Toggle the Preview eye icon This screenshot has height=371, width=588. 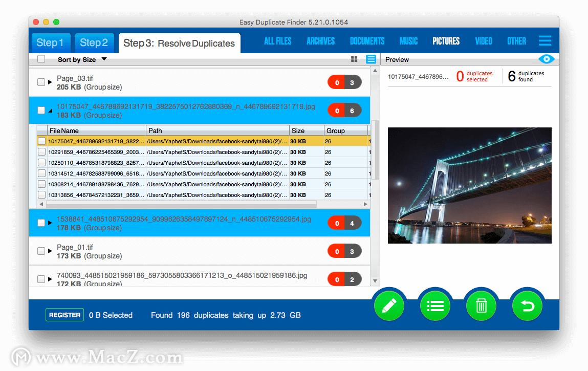tap(547, 59)
